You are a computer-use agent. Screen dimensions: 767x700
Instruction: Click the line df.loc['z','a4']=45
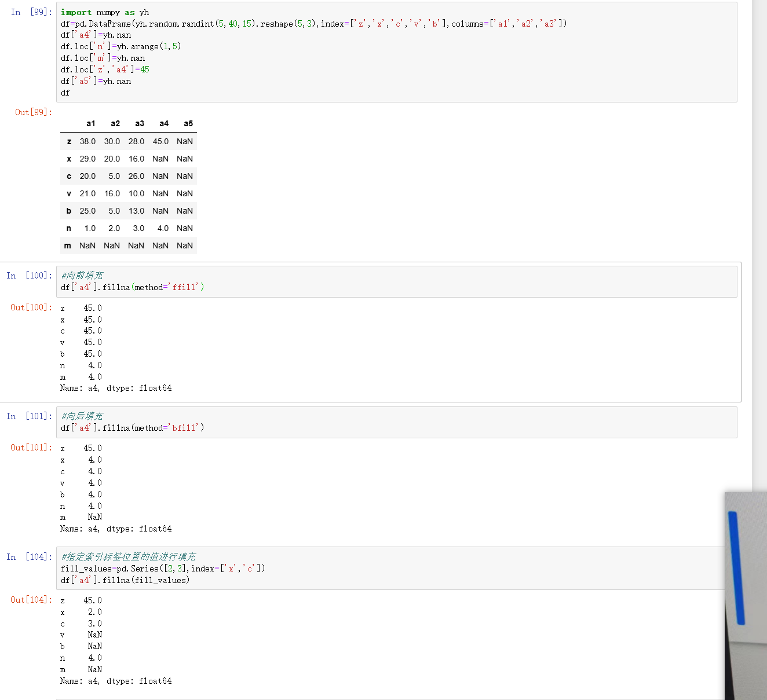[x=105, y=69]
